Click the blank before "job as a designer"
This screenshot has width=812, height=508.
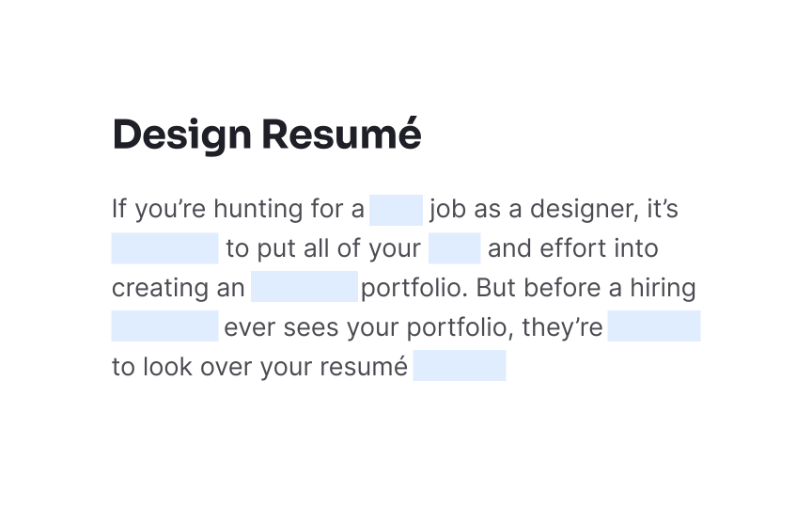tap(397, 210)
